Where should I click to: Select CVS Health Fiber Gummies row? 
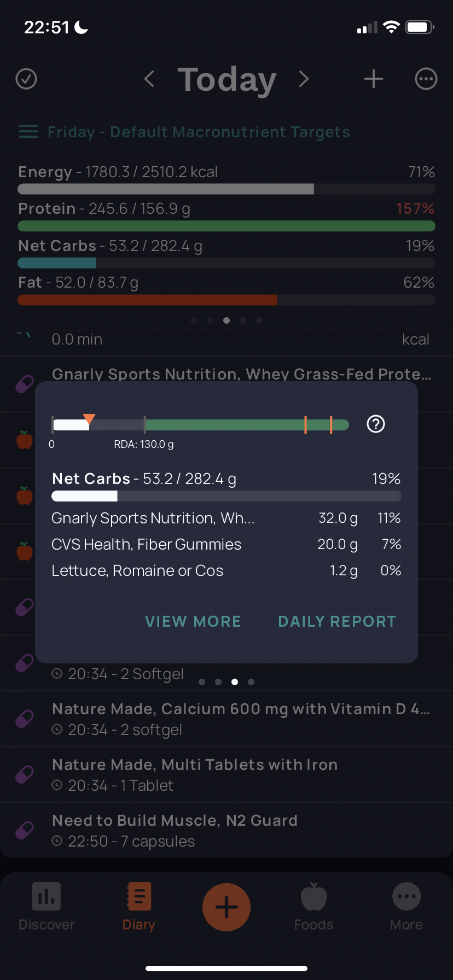226,544
